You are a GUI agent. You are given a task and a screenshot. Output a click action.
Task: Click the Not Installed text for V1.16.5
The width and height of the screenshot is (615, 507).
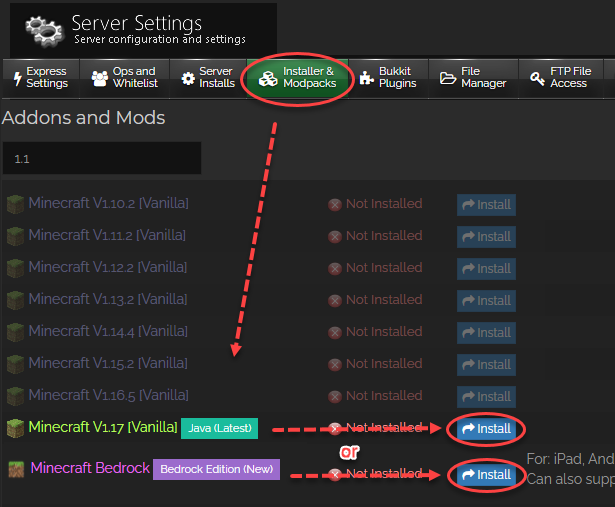point(384,396)
